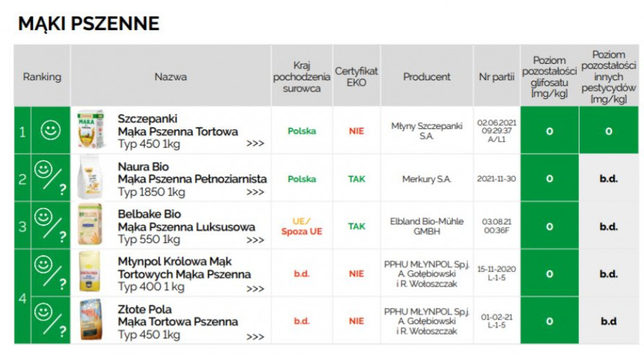Expand details arrows for Naura Bio Pełnoziarnista
644x354 pixels.
pyautogui.click(x=255, y=192)
